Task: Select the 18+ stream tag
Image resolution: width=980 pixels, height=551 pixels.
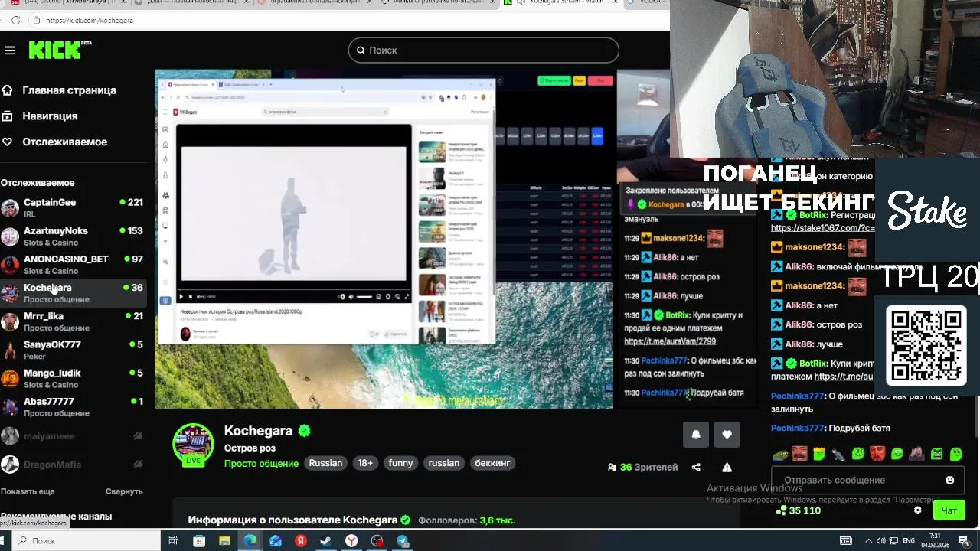Action: coord(365,463)
